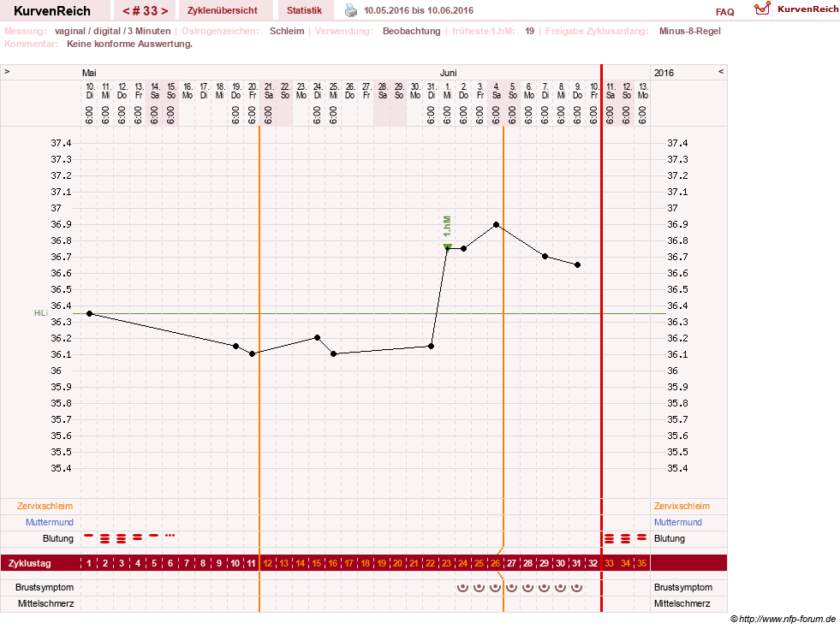Screen dimensions: 840x629
Task: Click breast symptom icon on cycle day 27
Action: click(511, 587)
